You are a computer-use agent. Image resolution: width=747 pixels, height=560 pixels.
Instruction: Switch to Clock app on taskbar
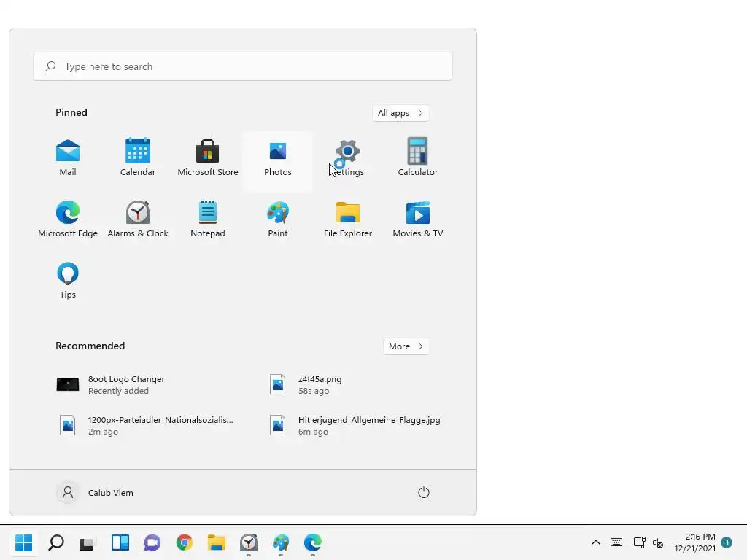tap(249, 542)
